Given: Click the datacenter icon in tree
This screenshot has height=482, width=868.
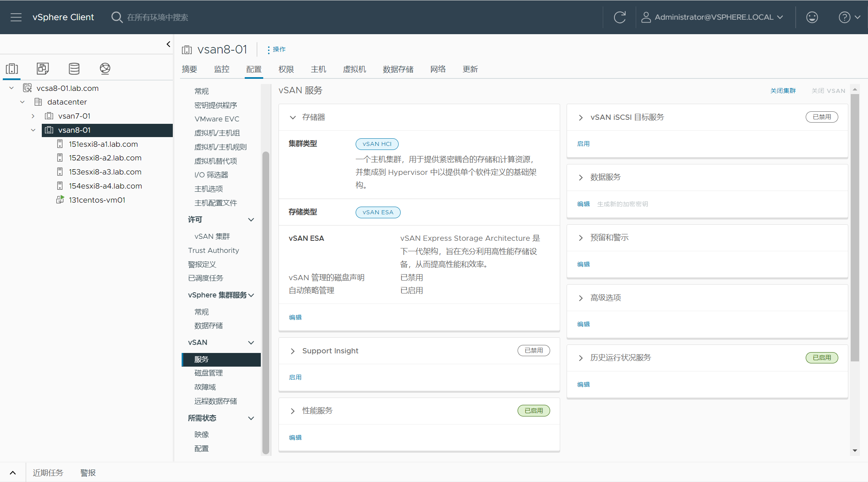Looking at the screenshot, I should 38,102.
